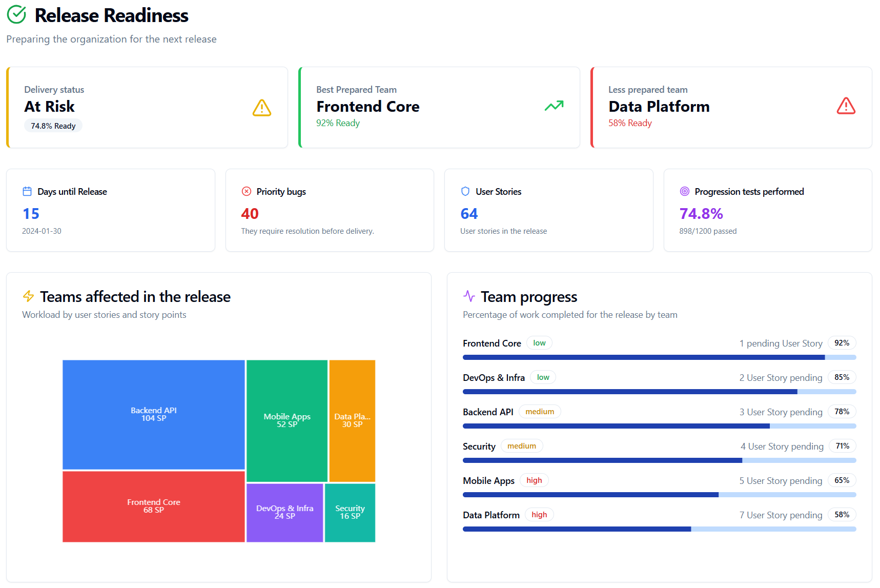Toggle the medium badge next to Backend API
This screenshot has height=588, width=880.
[x=540, y=411]
